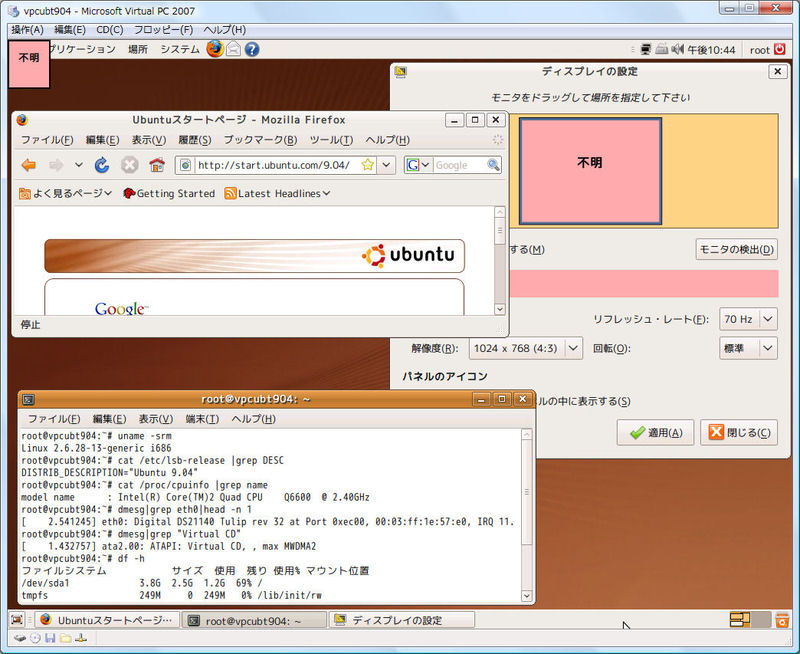Go to the Firefox home page icon

click(157, 165)
